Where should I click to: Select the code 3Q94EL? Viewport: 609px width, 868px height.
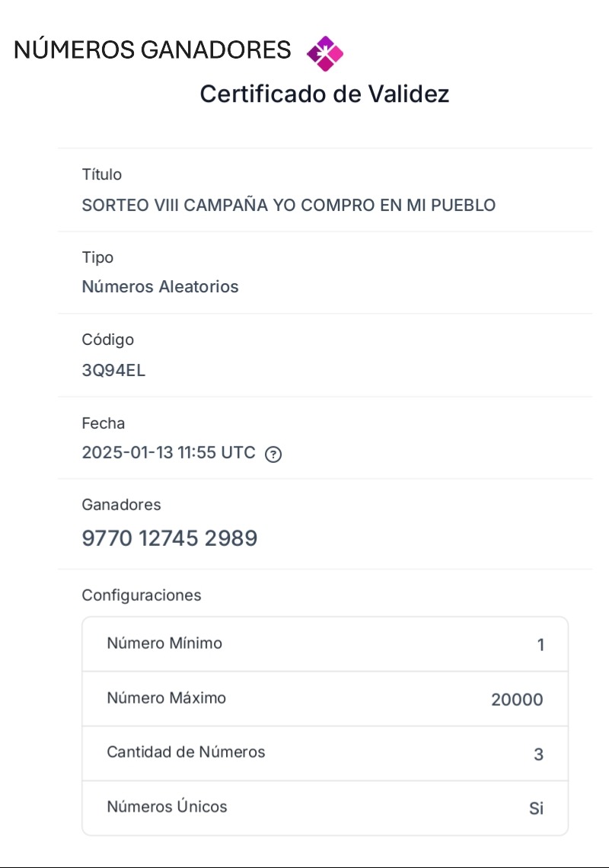click(113, 370)
